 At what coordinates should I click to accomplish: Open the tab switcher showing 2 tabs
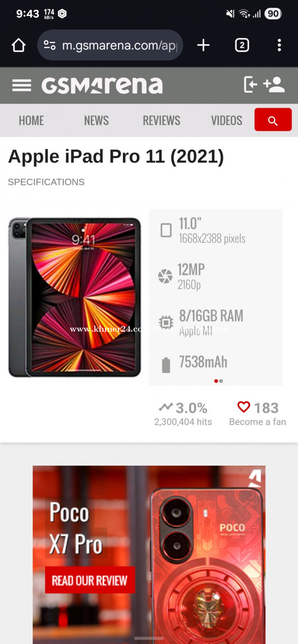pyautogui.click(x=242, y=45)
